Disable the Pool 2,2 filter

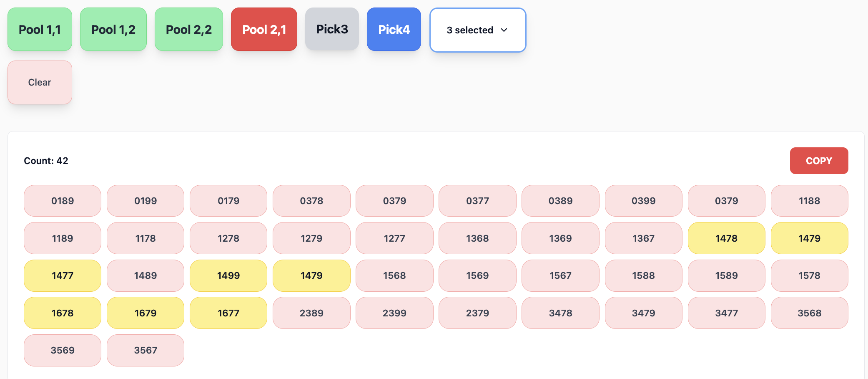pyautogui.click(x=188, y=29)
